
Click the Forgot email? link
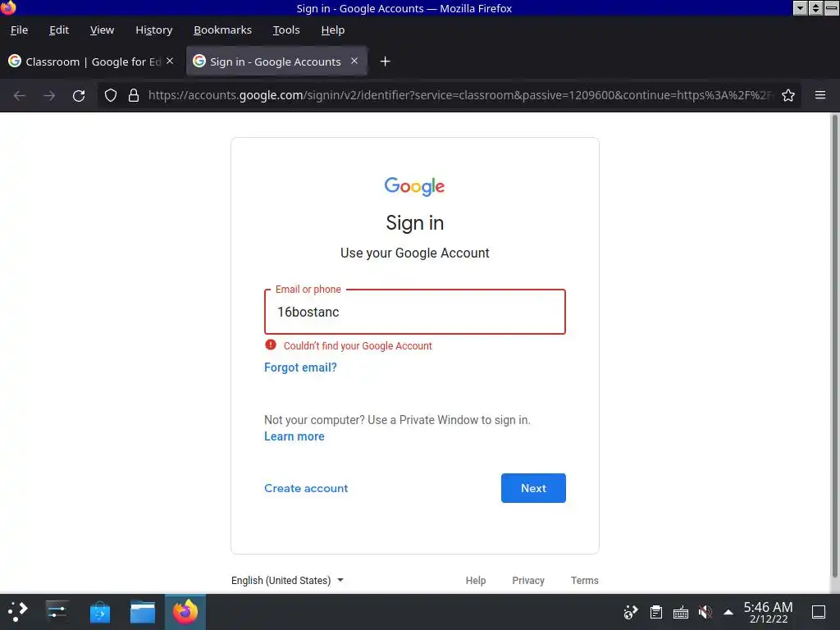click(300, 367)
